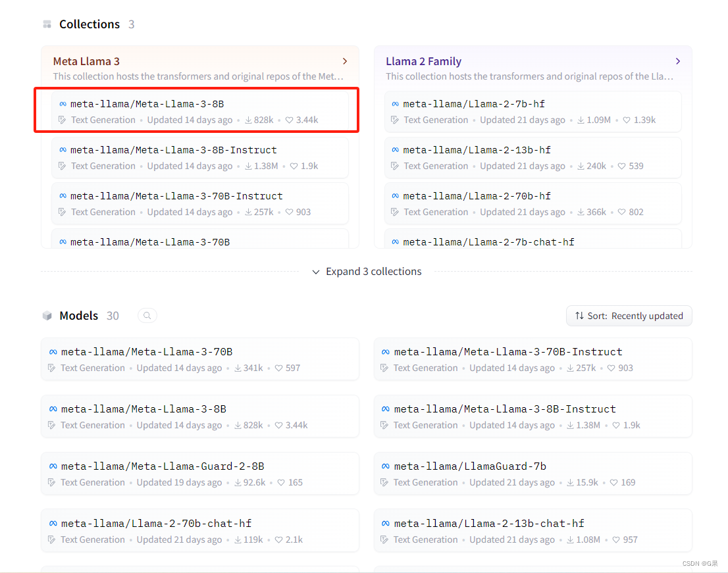This screenshot has width=728, height=573.
Task: Open Meta-Llama-3-70B in the Models list
Action: click(200, 359)
